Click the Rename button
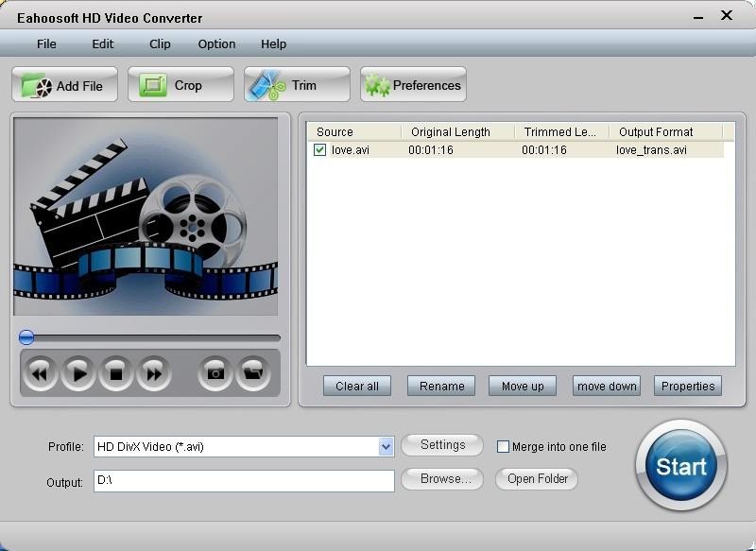The height and width of the screenshot is (551, 756). coord(440,386)
